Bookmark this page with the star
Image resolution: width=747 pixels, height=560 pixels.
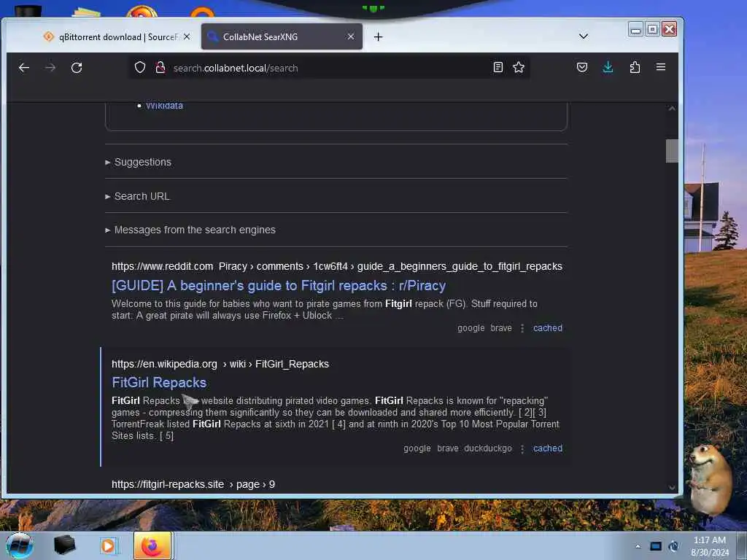(519, 67)
